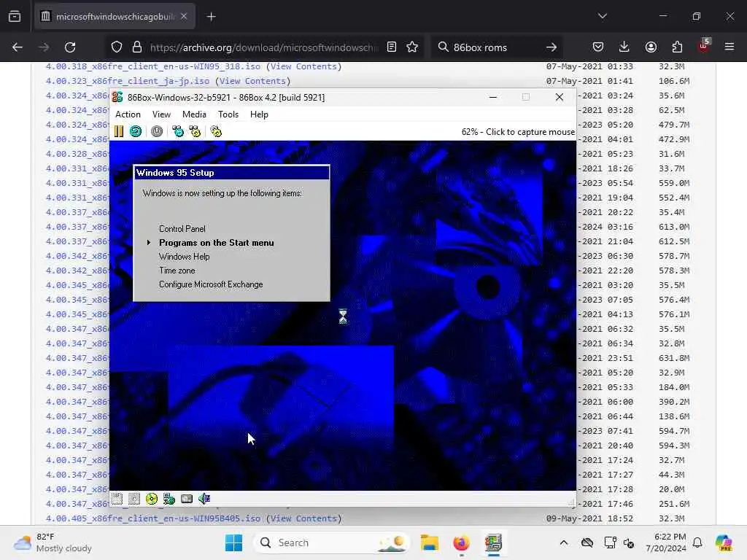The image size is (747, 560).
Task: Submit search bar with arrow button
Action: tap(551, 47)
